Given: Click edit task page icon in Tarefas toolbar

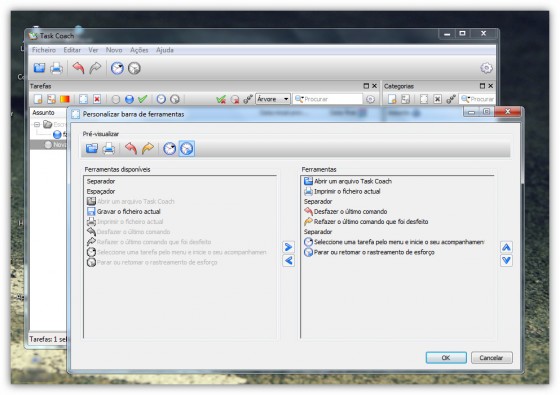Looking at the screenshot, I should (x=83, y=99).
